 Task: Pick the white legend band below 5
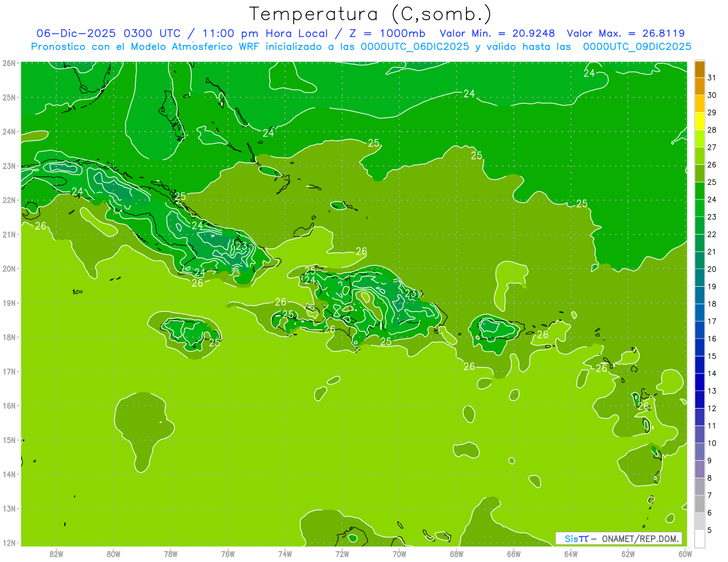tap(699, 538)
